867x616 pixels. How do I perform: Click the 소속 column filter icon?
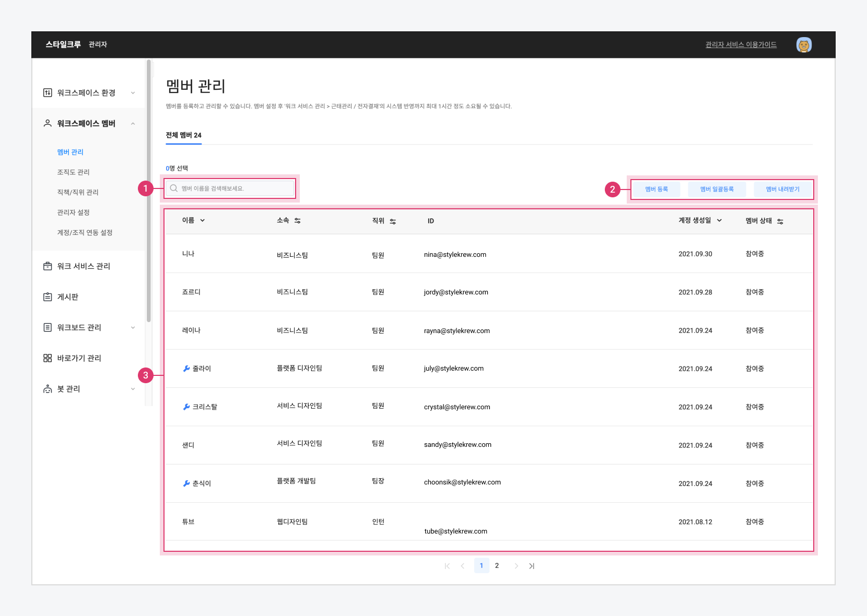[x=297, y=221]
